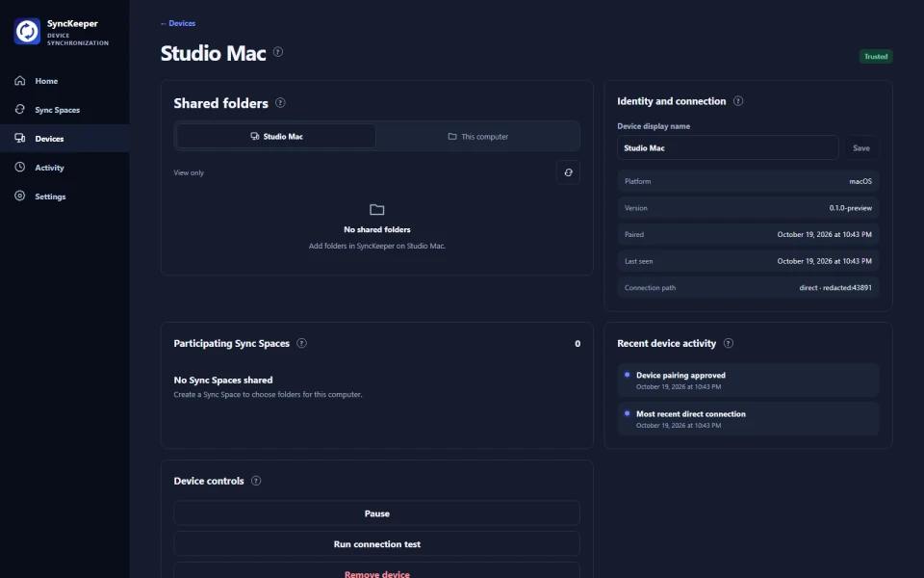
Task: Click the Paired date row
Action: tap(748, 234)
